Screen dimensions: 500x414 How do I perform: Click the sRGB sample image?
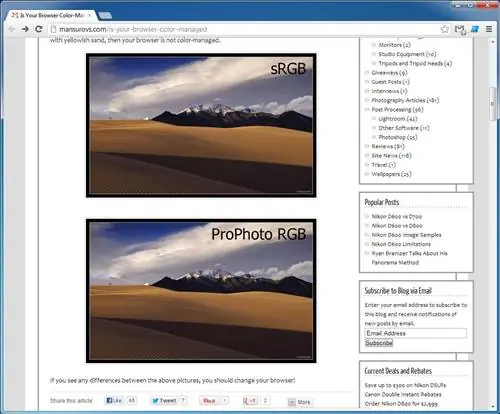tap(201, 125)
